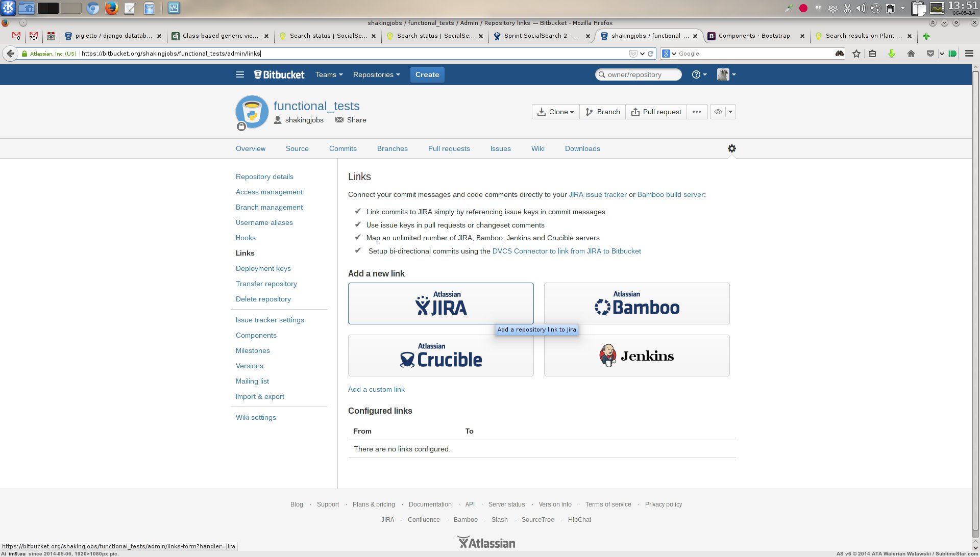
Task: Open the three-dots more actions button
Action: click(x=697, y=112)
